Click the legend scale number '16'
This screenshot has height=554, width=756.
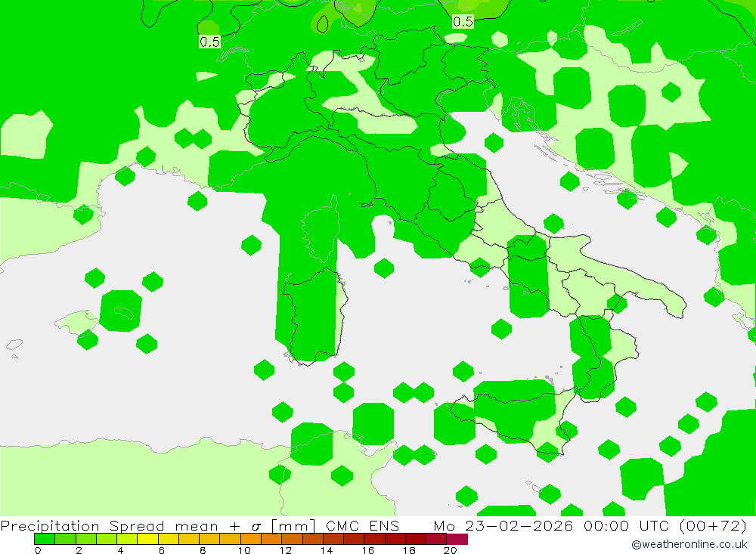(368, 550)
